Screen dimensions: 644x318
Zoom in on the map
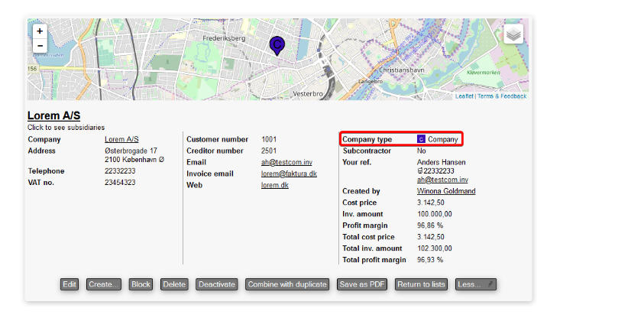click(40, 31)
